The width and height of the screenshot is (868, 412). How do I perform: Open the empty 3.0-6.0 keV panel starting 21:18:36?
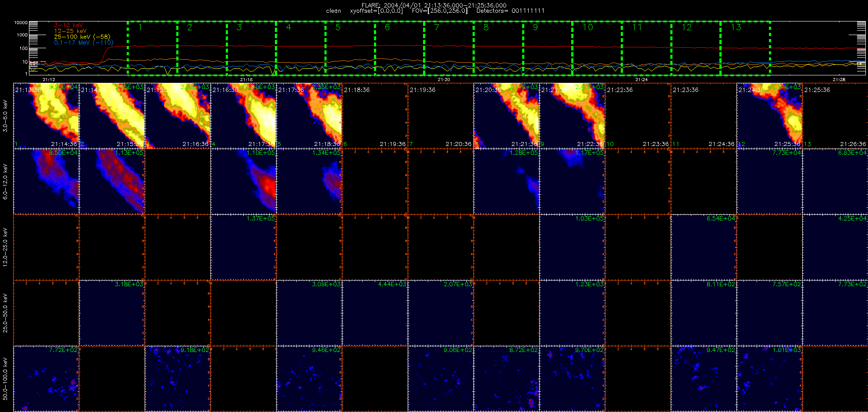375,116
